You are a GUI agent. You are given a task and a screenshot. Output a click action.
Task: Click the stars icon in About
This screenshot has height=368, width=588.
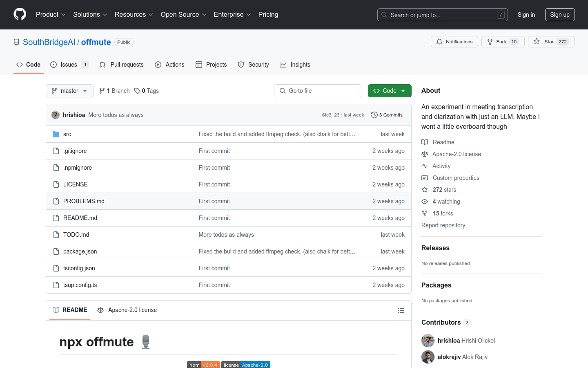click(x=425, y=190)
